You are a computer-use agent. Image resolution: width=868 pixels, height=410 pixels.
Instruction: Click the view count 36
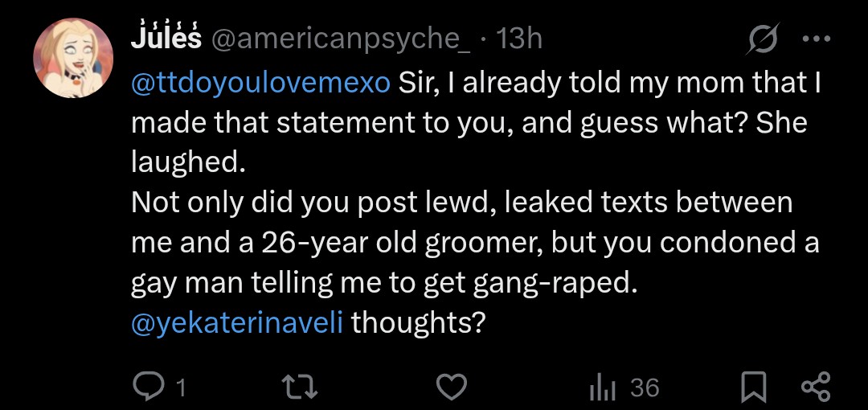click(645, 388)
